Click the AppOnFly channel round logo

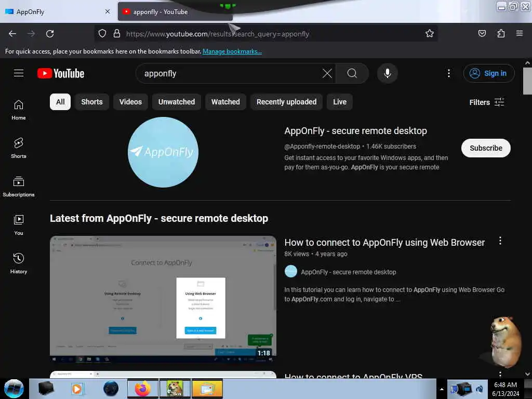[x=163, y=152]
